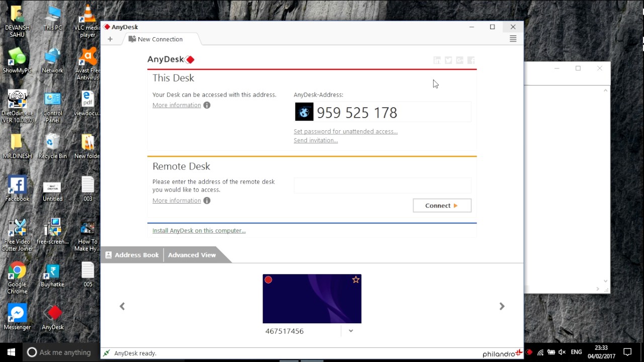Share via the Google Plus icon
The width and height of the screenshot is (644, 362).
459,60
